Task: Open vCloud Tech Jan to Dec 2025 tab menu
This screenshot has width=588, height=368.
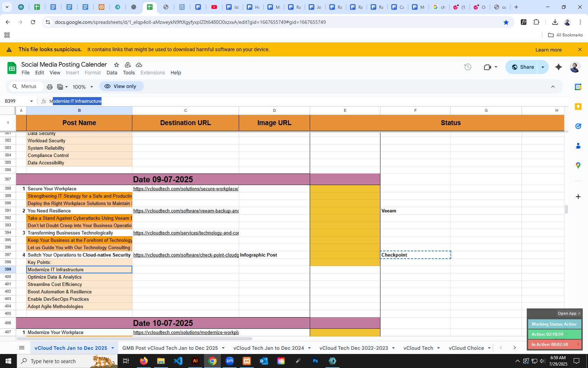Action: (x=113, y=348)
